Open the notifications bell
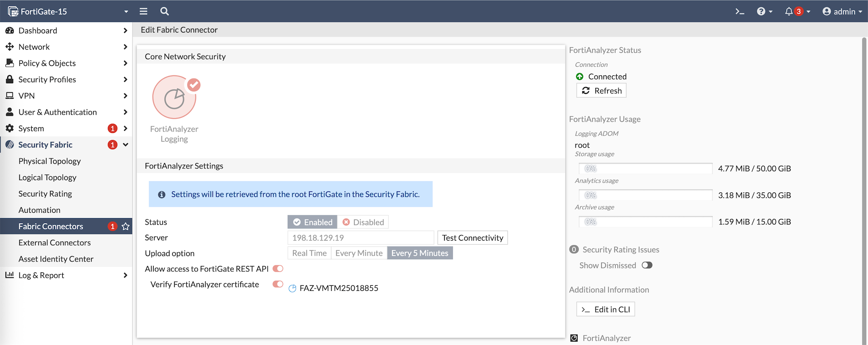 (789, 11)
